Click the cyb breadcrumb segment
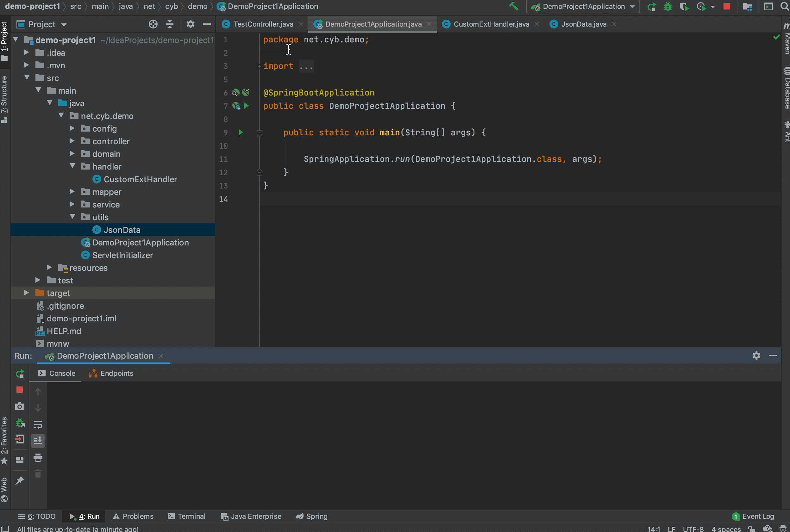The height and width of the screenshot is (532, 790). 171,6
